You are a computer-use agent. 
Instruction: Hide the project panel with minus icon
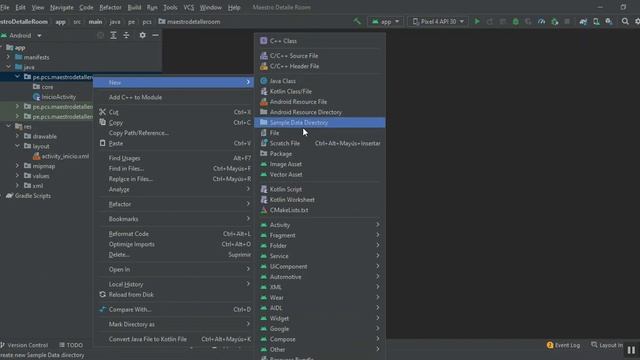pyautogui.click(x=156, y=36)
